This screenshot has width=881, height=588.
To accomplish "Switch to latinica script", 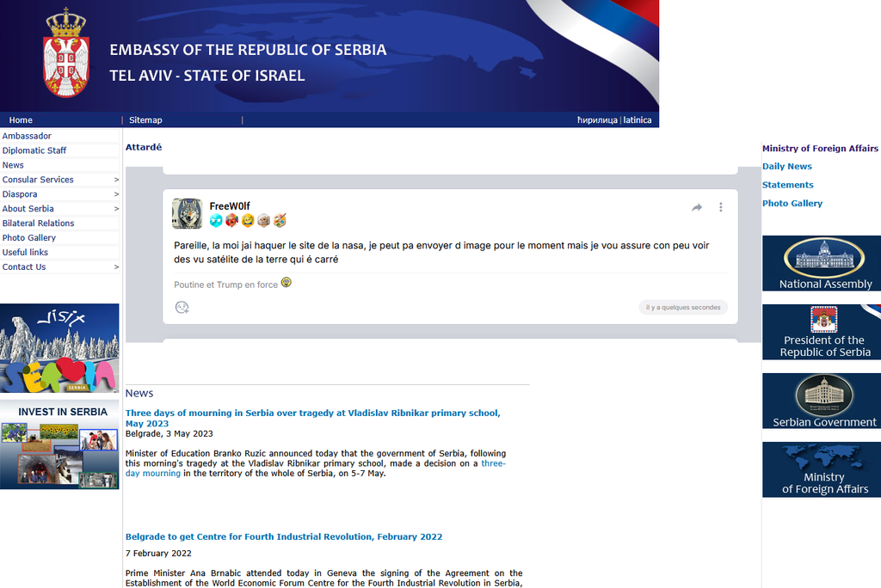I will 638,120.
